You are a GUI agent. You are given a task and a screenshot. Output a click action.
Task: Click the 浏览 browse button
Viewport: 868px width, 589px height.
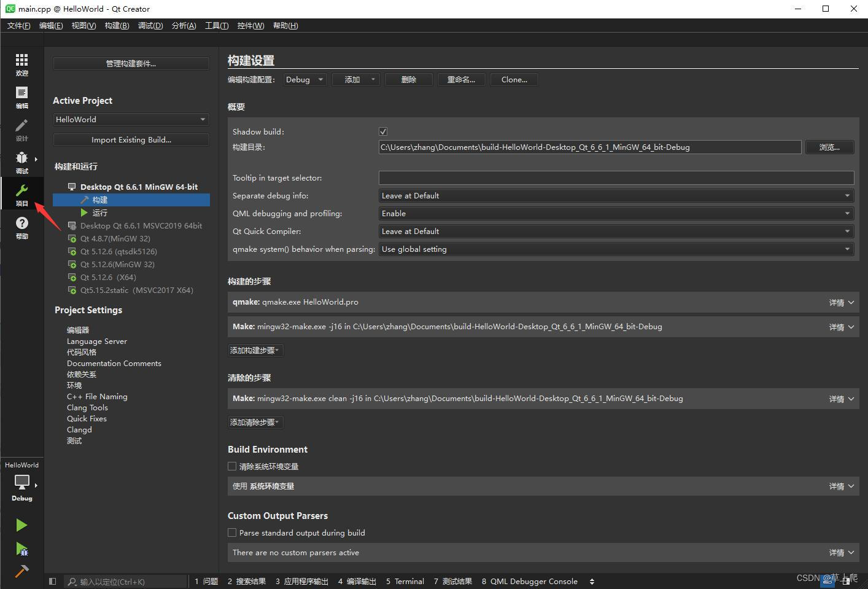829,147
